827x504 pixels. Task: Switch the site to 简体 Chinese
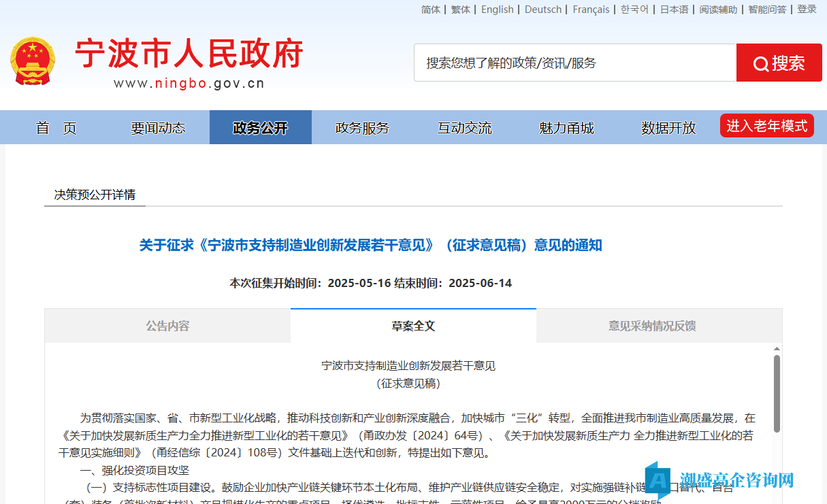[430, 9]
